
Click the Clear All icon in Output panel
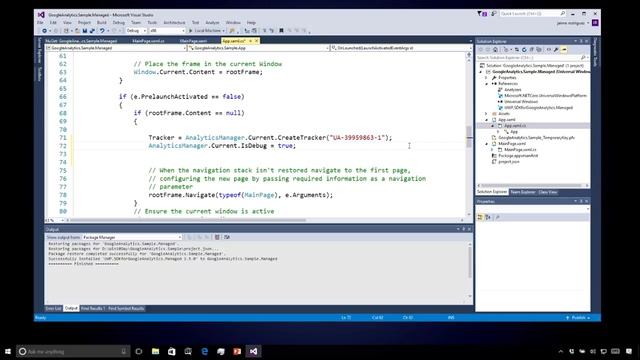217,237
